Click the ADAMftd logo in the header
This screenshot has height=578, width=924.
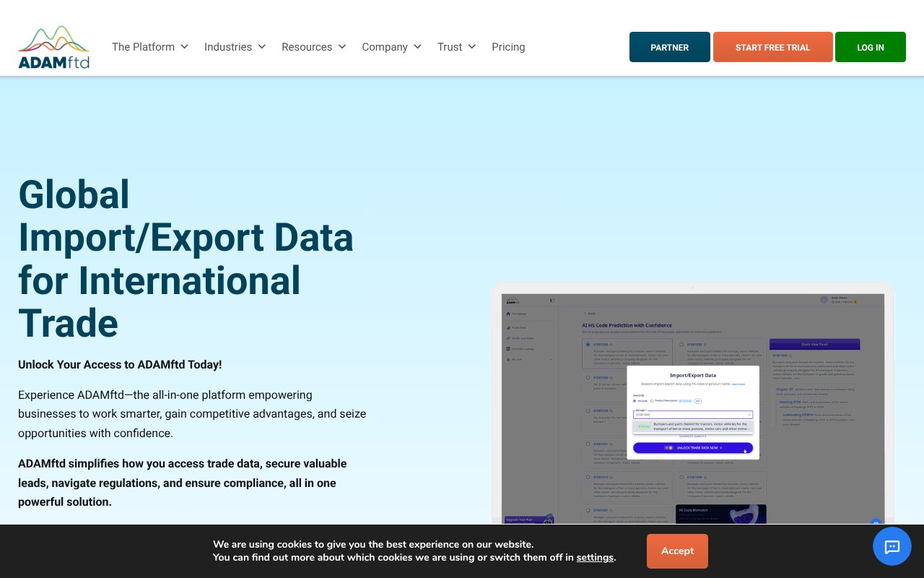click(x=53, y=46)
